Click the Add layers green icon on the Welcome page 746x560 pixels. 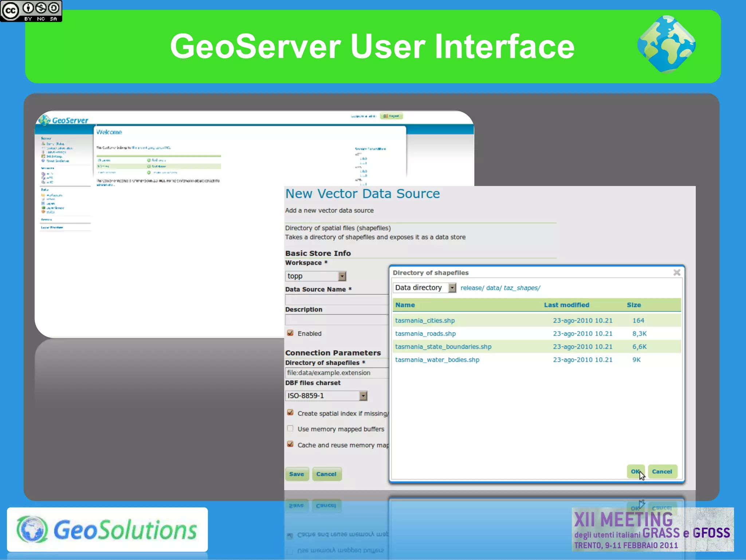[149, 160]
